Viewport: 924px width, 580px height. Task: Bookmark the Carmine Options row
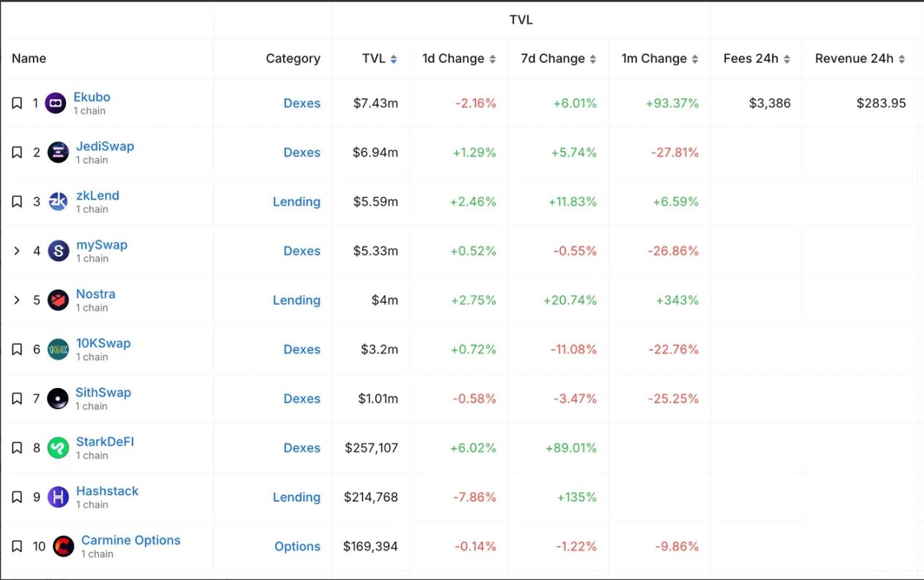tap(17, 546)
